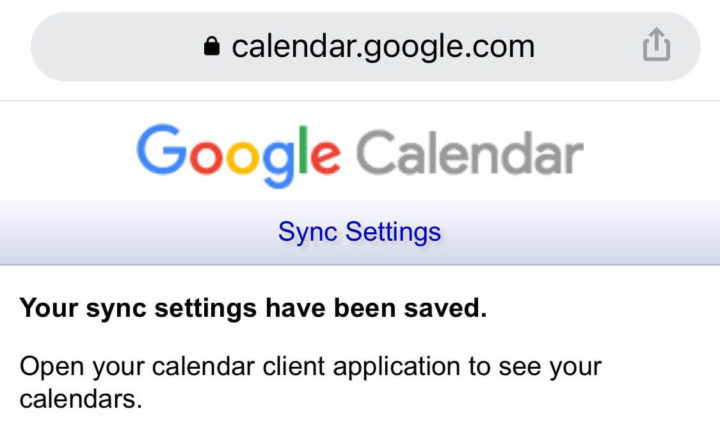This screenshot has width=720, height=441.
Task: Click the word 'Settings' in blue header
Action: [x=393, y=232]
